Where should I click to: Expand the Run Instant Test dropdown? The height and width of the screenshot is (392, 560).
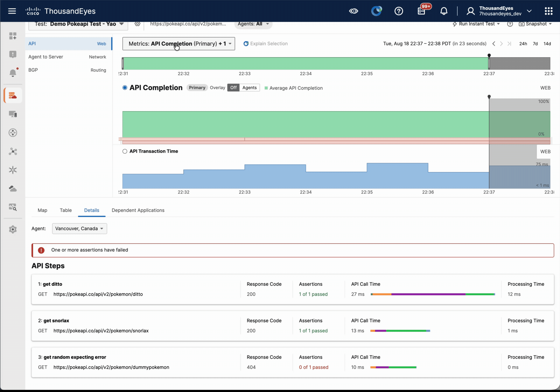point(476,24)
